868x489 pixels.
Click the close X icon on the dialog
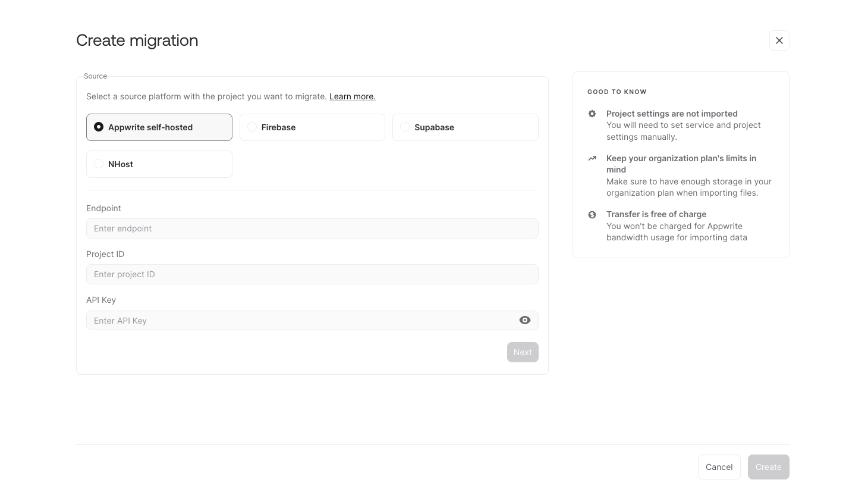pyautogui.click(x=779, y=40)
